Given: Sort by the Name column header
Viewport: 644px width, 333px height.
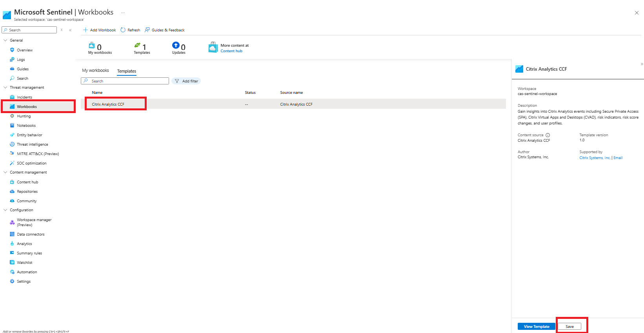Looking at the screenshot, I should pyautogui.click(x=97, y=93).
